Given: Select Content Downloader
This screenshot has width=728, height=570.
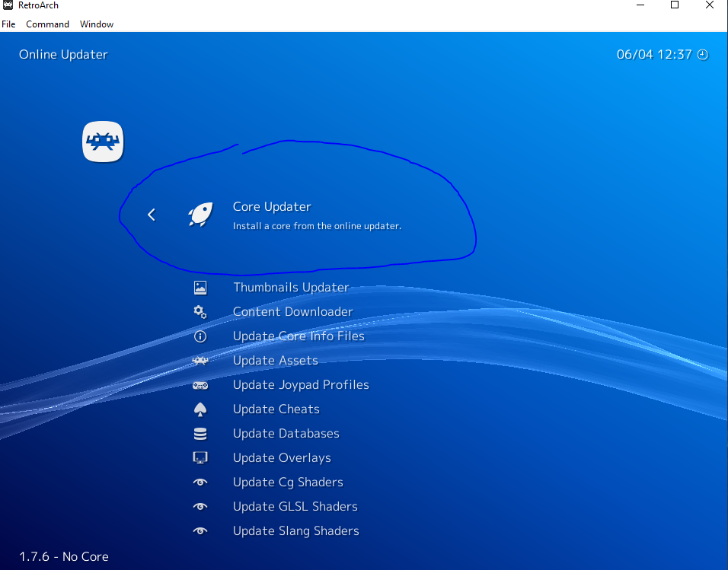Looking at the screenshot, I should 292,312.
